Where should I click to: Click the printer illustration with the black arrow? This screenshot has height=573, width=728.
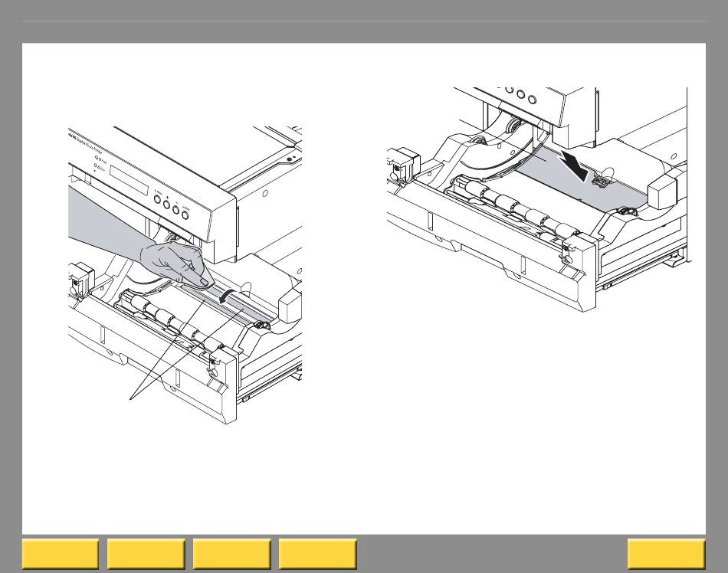[538, 199]
